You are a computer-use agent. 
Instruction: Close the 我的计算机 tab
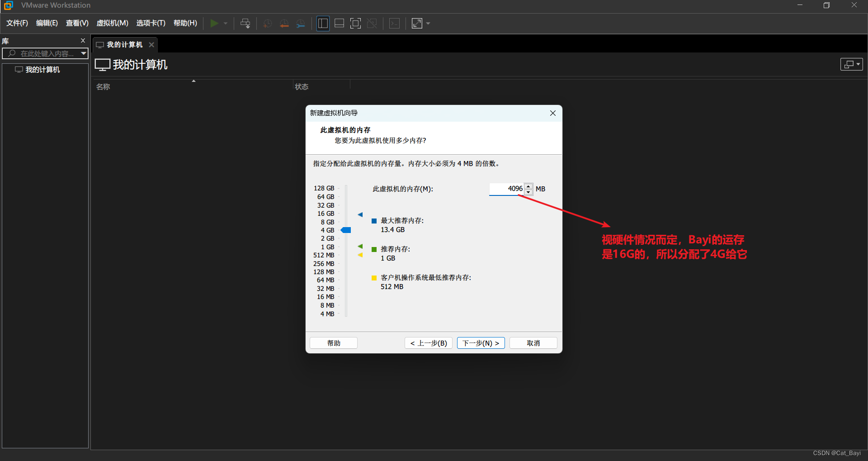coord(151,45)
